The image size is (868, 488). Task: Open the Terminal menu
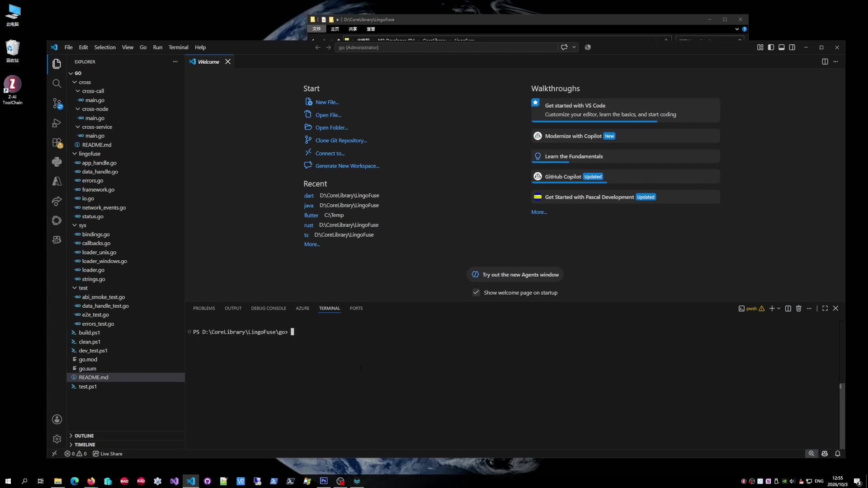coord(178,47)
